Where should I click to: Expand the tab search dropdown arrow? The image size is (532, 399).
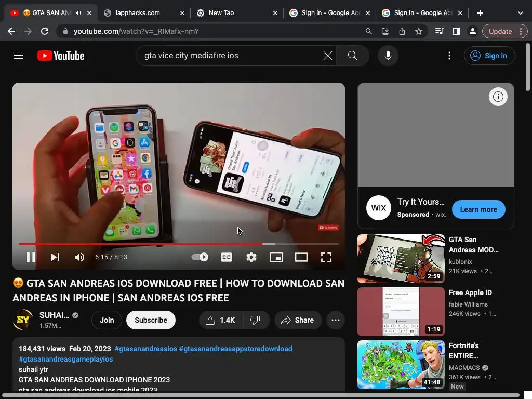click(x=521, y=13)
